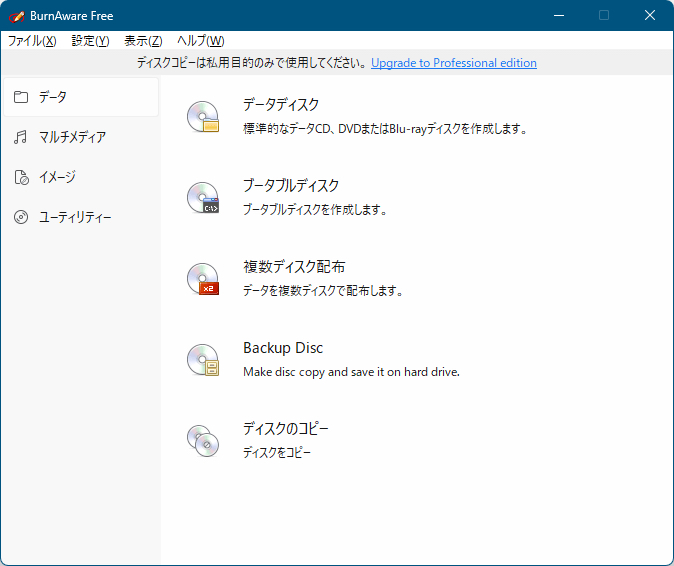Open the ヘルプ(W) menu
Screen dimensions: 674x566
pos(201,41)
